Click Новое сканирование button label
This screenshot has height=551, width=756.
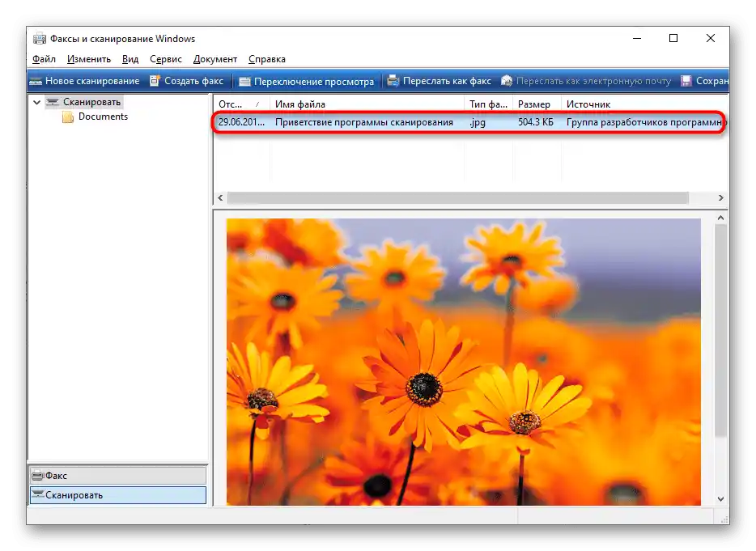click(x=92, y=81)
